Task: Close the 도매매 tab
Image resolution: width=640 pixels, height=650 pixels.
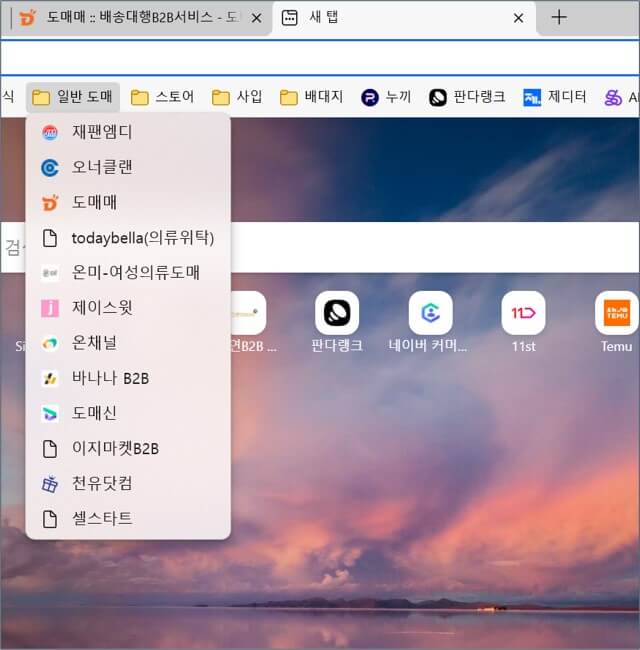Action: tap(257, 18)
